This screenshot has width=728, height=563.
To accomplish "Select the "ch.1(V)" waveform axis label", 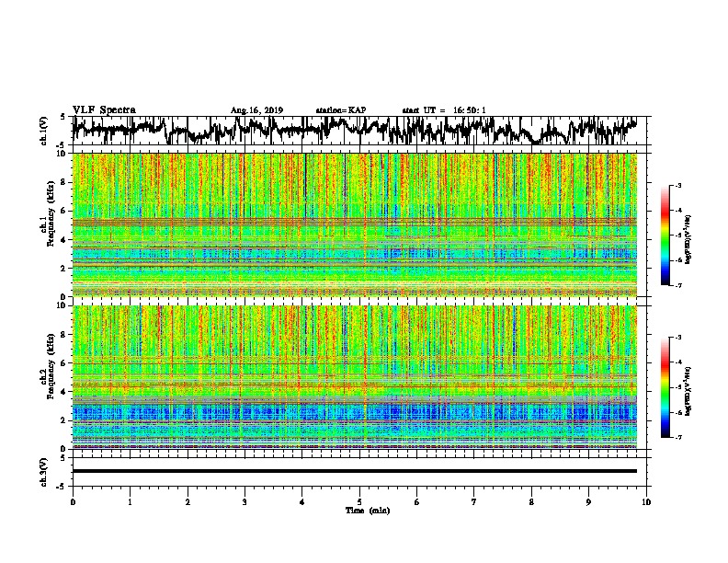I will pos(44,131).
